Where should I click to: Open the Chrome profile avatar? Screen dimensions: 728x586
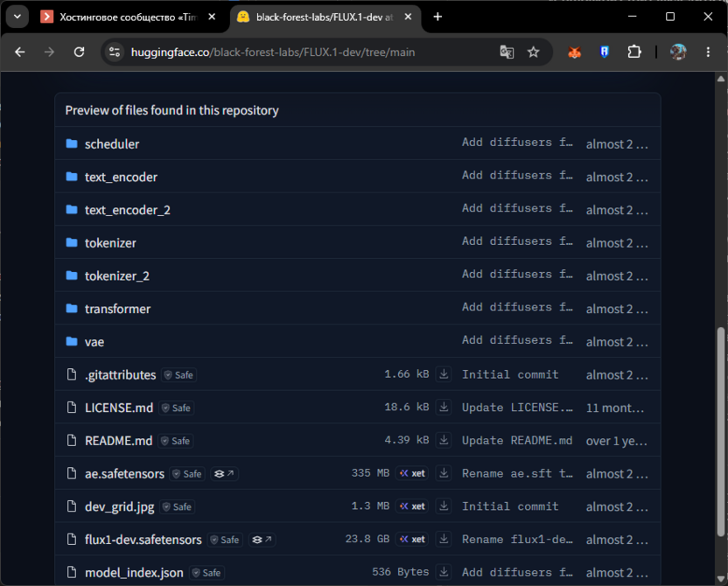tap(678, 52)
